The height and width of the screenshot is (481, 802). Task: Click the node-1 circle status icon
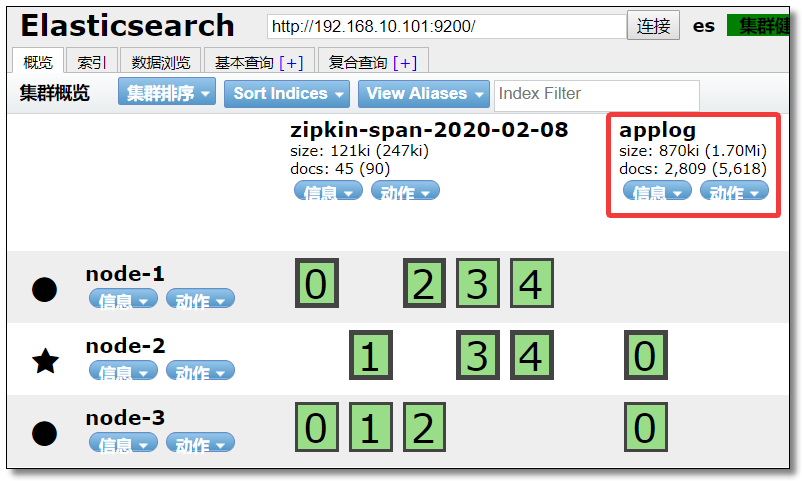(44, 290)
